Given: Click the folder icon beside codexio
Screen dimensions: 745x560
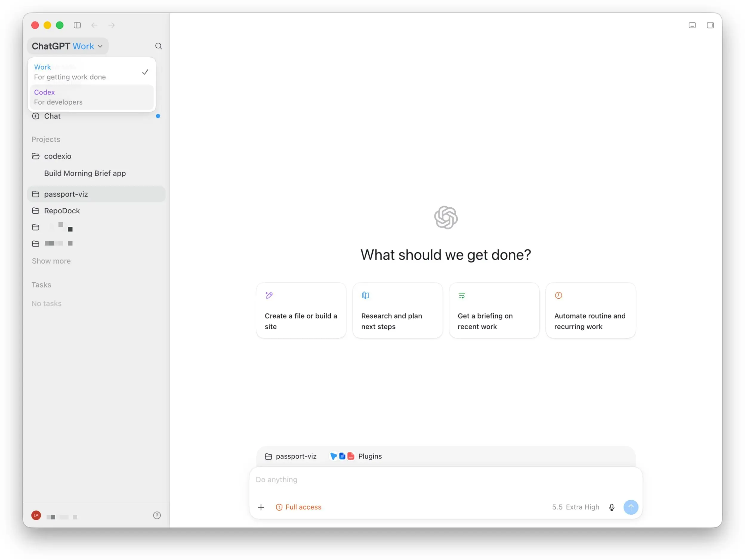Looking at the screenshot, I should [36, 156].
